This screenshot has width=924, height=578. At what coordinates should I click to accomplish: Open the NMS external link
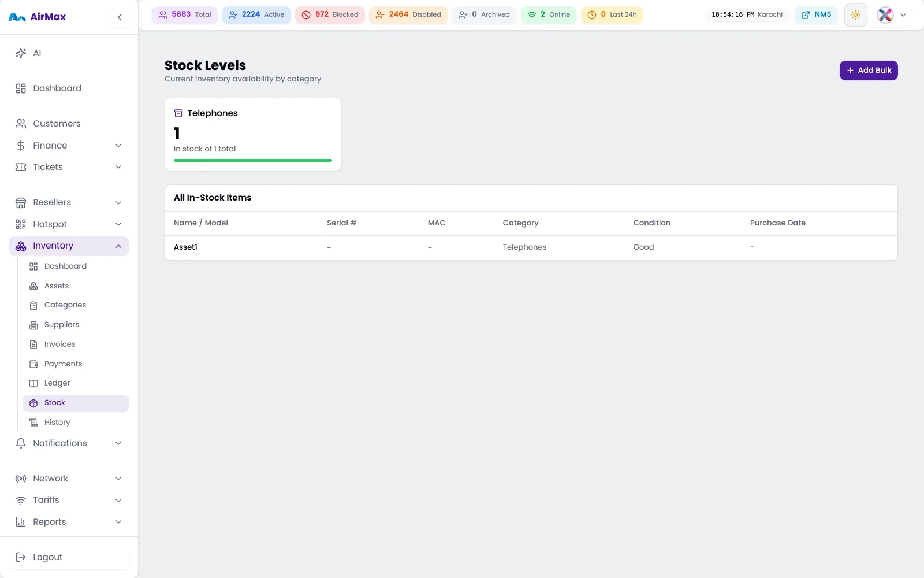(x=816, y=14)
